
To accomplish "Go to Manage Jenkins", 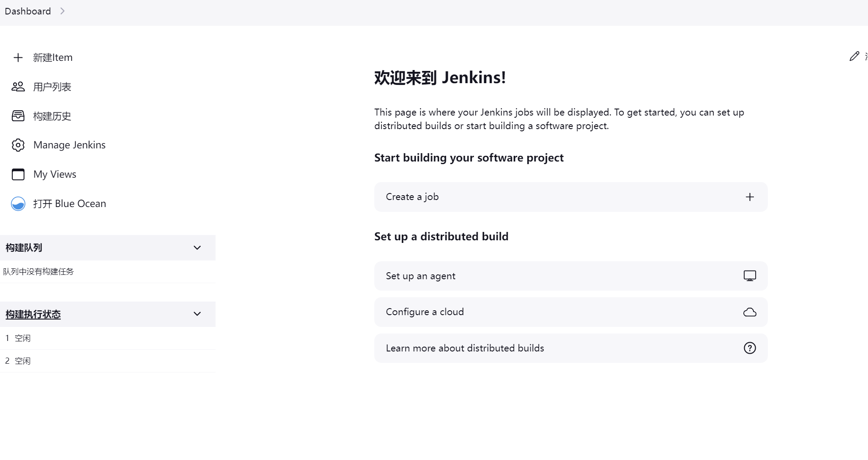I will tap(70, 145).
